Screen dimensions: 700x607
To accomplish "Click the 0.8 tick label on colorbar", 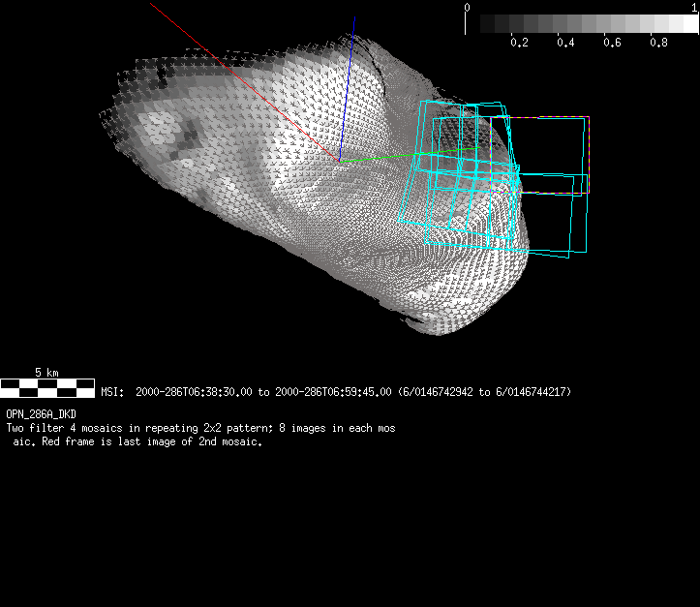I will click(x=658, y=43).
